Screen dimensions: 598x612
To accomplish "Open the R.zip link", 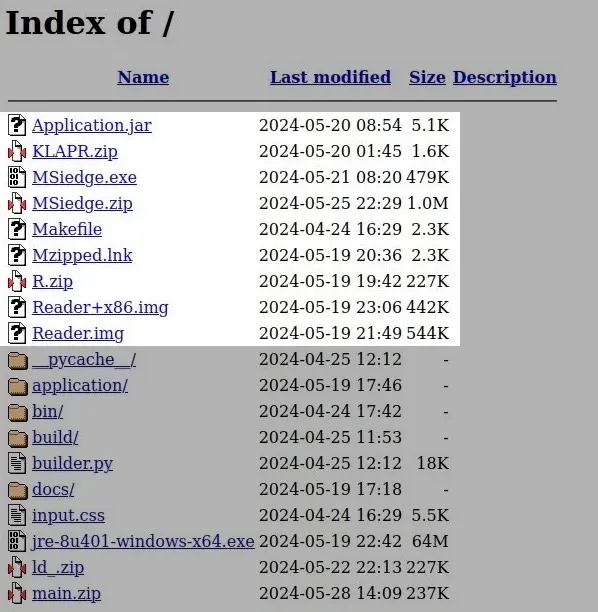I will pos(52,281).
